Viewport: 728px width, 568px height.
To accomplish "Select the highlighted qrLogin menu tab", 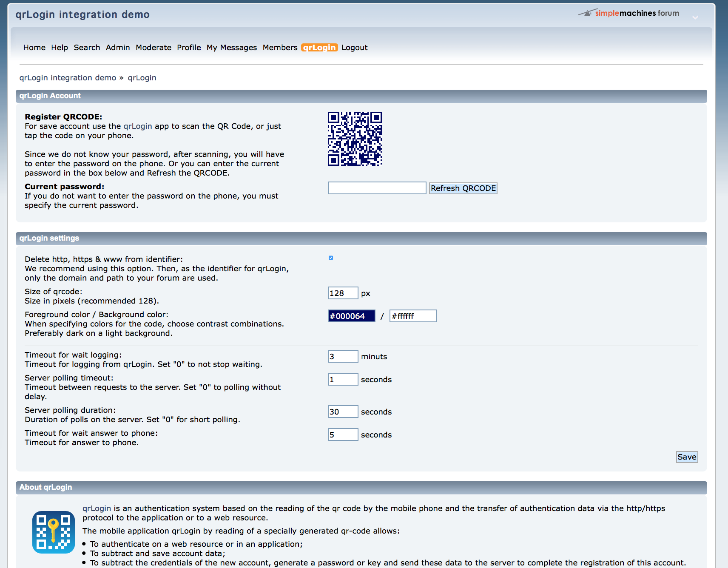I will click(319, 48).
